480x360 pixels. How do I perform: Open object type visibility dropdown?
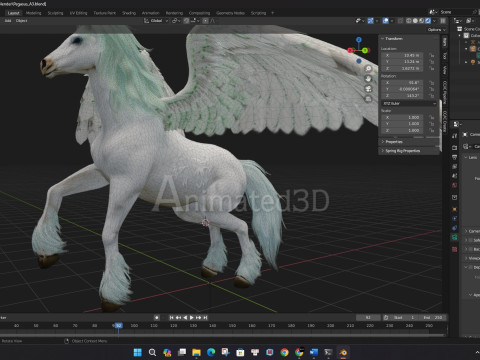(359, 21)
